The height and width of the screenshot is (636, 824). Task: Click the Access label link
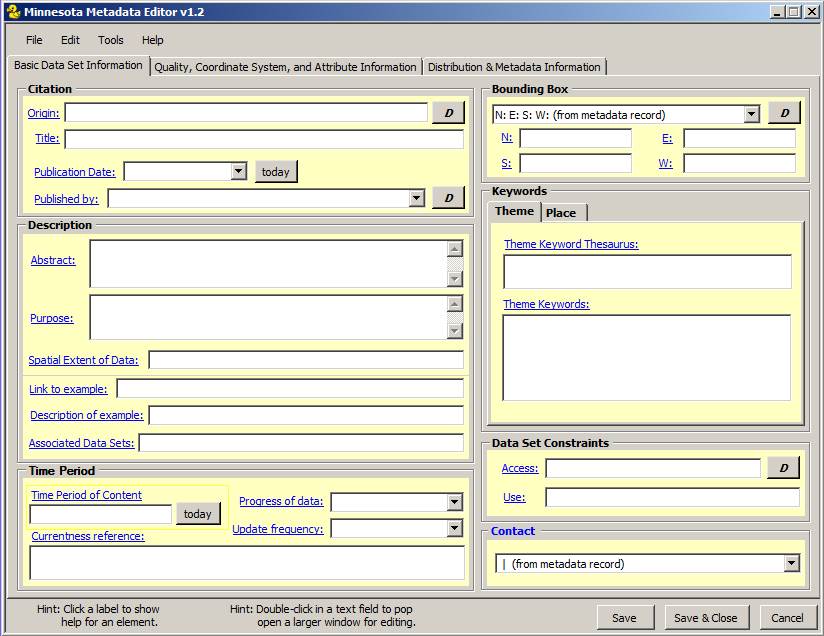coord(520,468)
